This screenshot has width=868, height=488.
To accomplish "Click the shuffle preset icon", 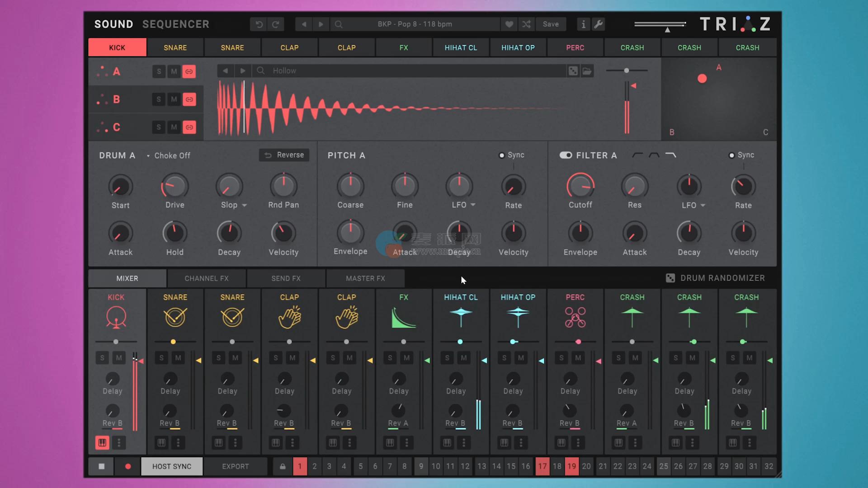I will tap(527, 24).
